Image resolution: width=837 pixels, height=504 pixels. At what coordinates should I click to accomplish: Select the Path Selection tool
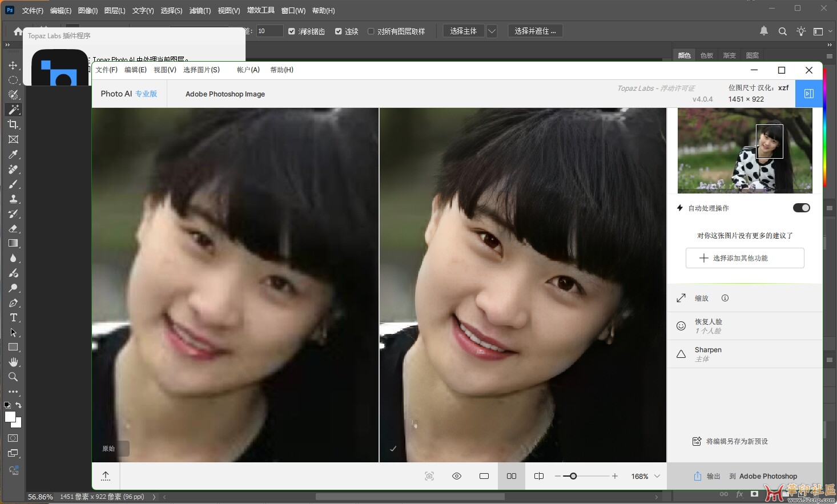tap(13, 332)
